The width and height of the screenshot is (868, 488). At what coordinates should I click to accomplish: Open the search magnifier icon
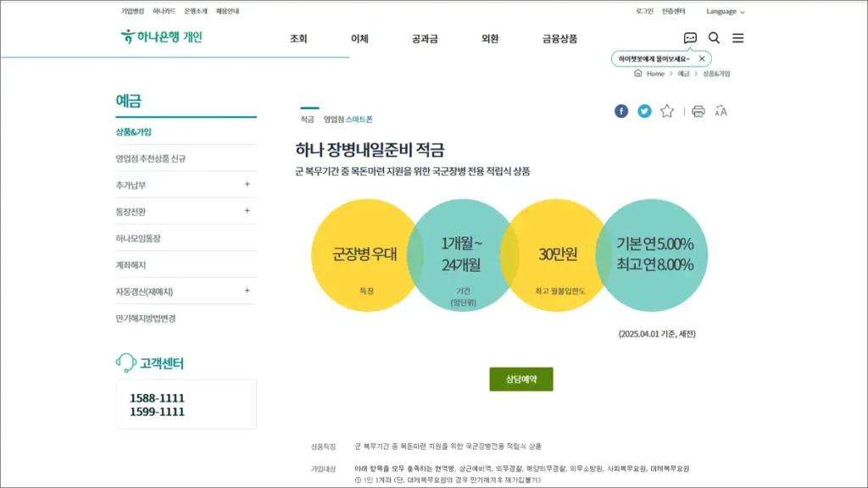point(714,37)
